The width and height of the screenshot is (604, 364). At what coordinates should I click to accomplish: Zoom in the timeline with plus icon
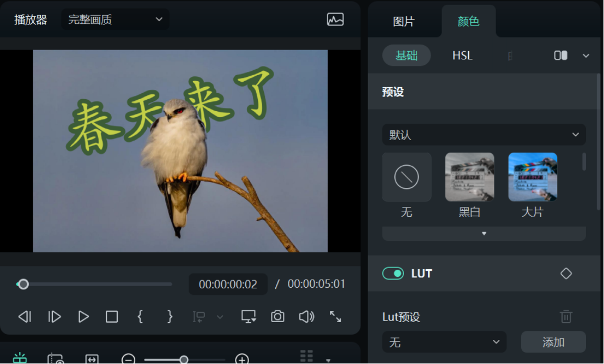[x=242, y=359]
